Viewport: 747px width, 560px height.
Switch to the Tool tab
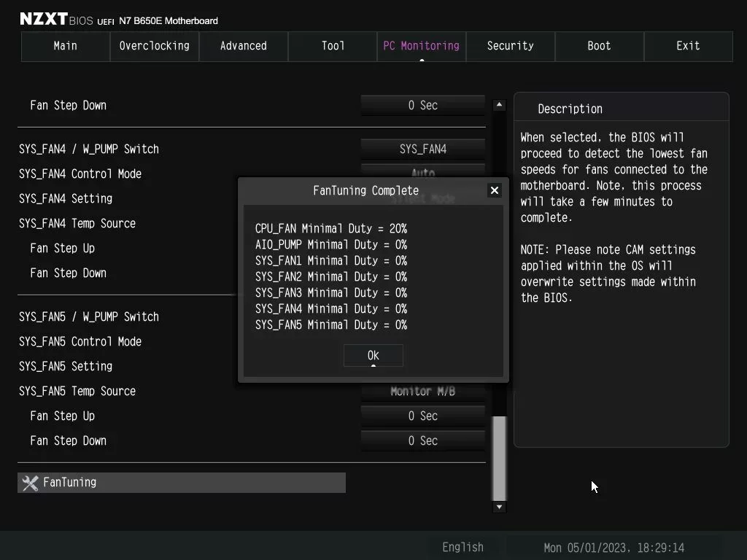pyautogui.click(x=332, y=46)
